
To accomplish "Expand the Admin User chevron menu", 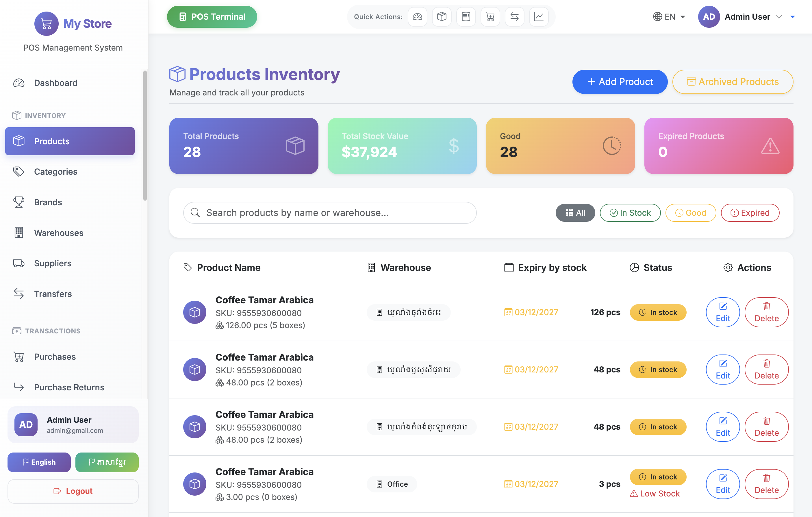I will tap(779, 16).
